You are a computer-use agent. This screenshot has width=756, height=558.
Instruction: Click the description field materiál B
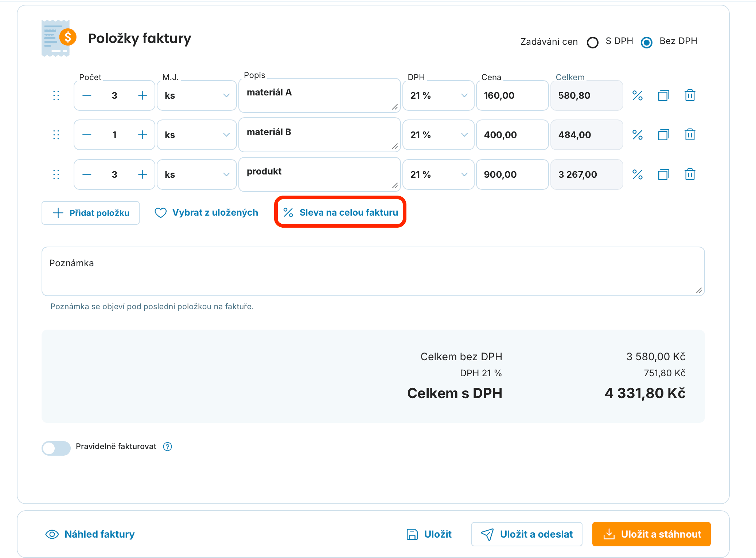coord(320,135)
